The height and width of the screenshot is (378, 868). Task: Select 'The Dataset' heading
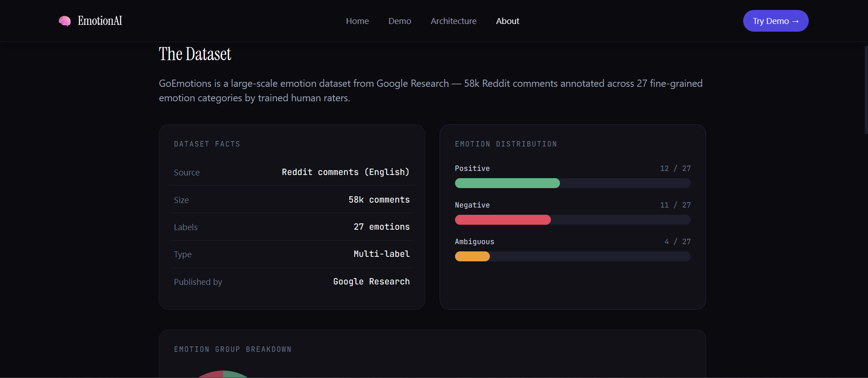[x=195, y=54]
